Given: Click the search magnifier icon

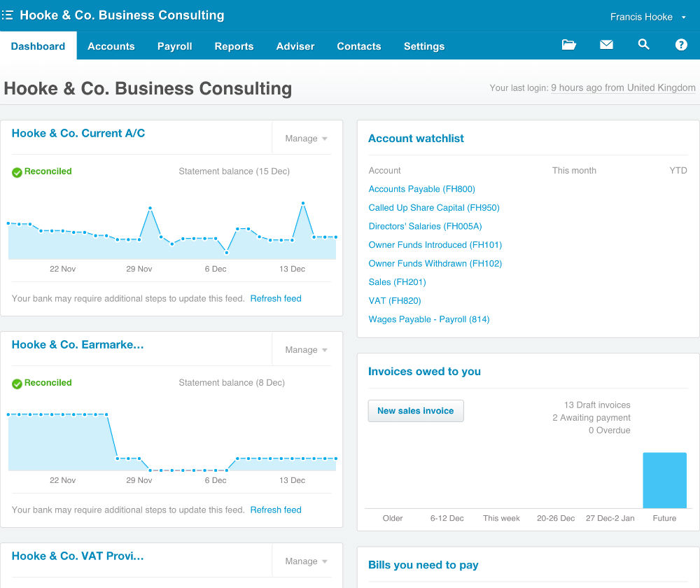Looking at the screenshot, I should tap(643, 44).
